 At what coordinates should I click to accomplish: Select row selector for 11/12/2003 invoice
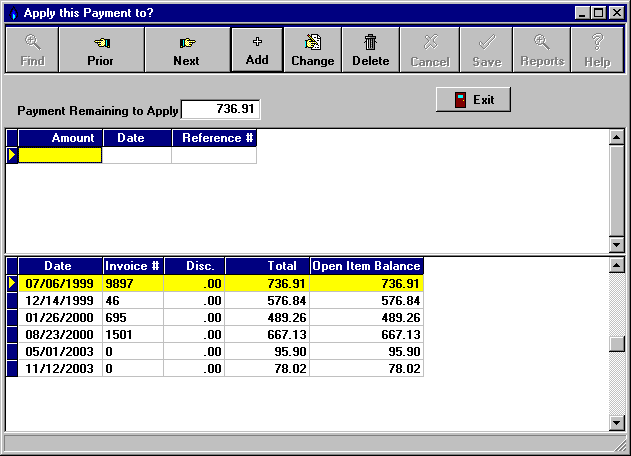[12, 369]
